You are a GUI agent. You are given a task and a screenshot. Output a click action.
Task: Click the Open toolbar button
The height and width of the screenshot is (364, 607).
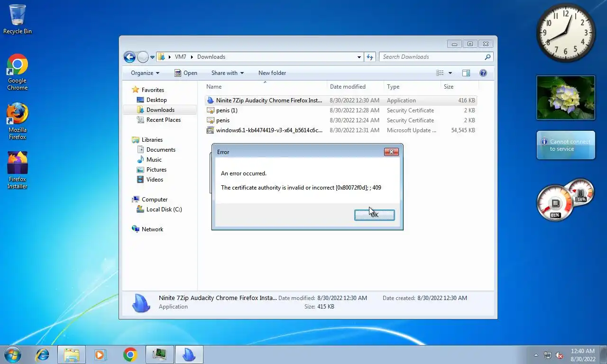pyautogui.click(x=186, y=73)
